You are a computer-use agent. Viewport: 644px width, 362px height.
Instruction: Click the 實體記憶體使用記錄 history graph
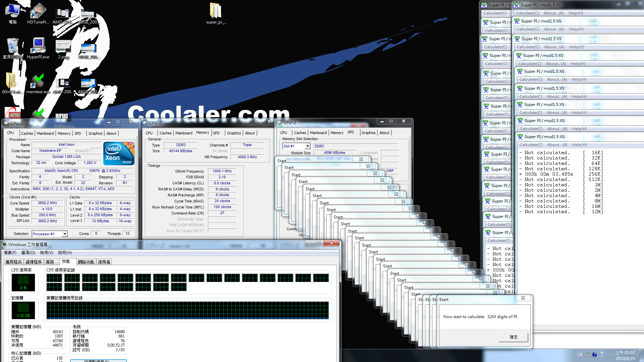click(188, 310)
